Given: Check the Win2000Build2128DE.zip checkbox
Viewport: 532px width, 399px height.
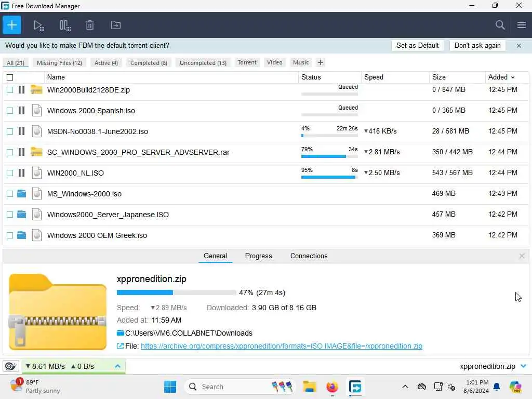Looking at the screenshot, I should 10,90.
